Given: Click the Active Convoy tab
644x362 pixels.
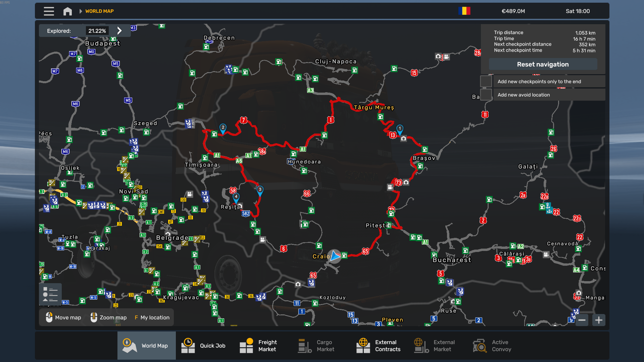Looking at the screenshot, I should (x=493, y=346).
